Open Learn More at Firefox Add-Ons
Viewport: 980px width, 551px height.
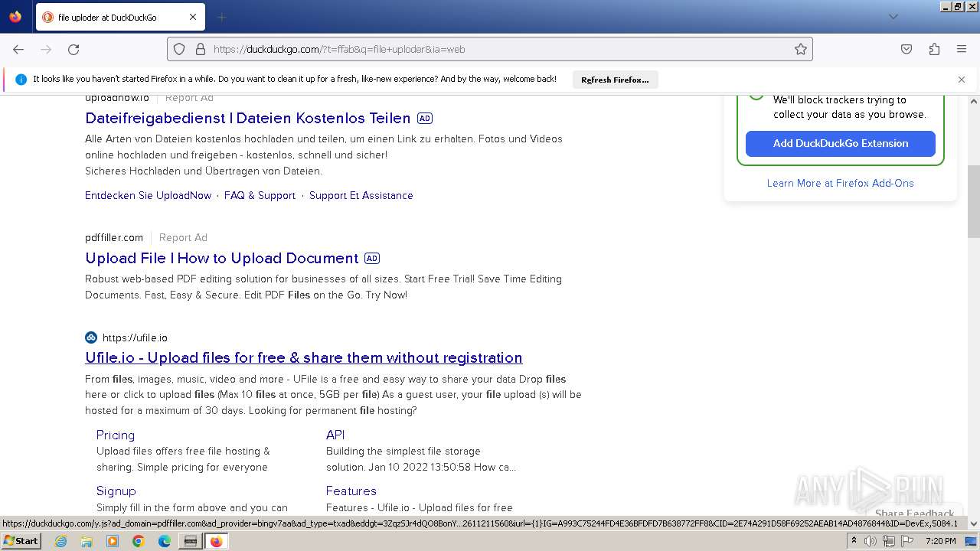tap(841, 183)
